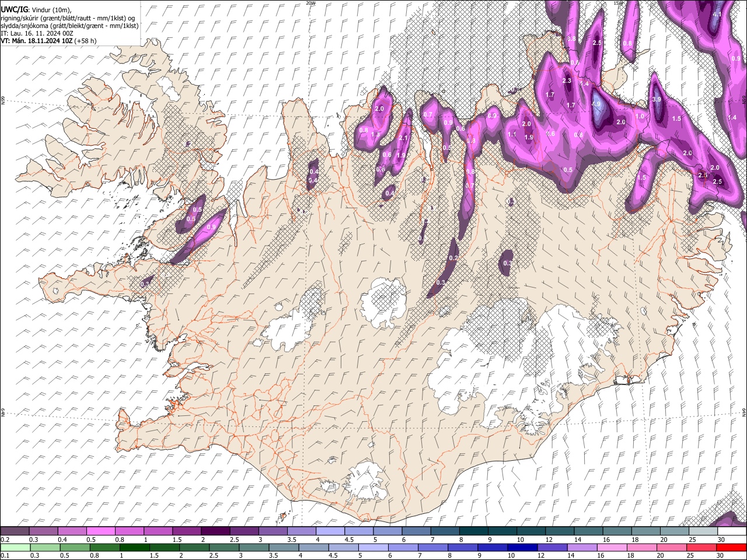The height and width of the screenshot is (560, 747).
Task: Click the 2.3 precipitation value on the map
Action: point(567,81)
